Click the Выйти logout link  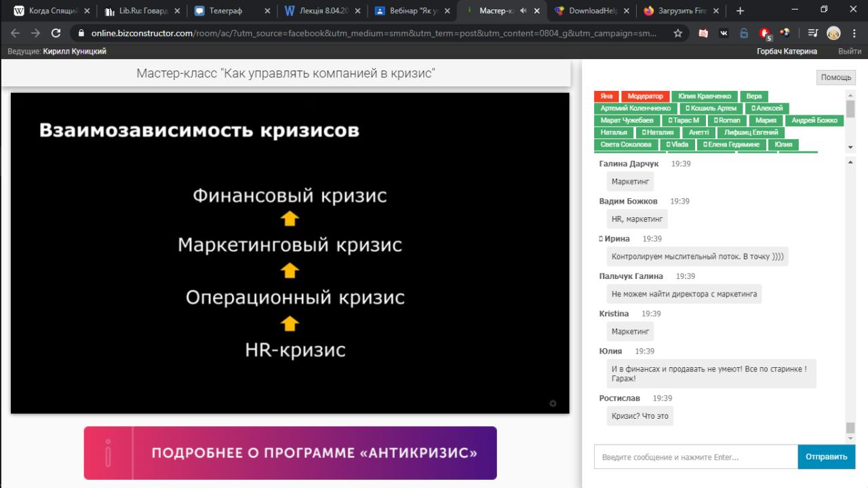850,52
